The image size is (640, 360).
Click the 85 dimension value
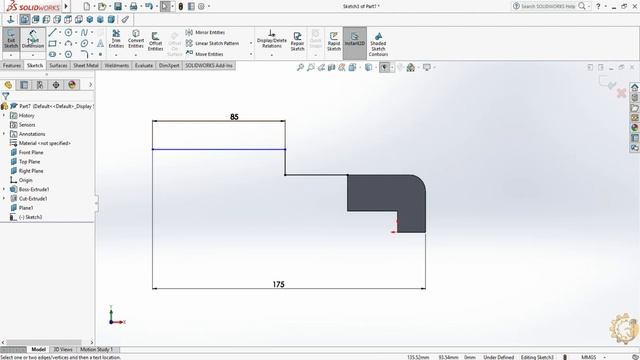pyautogui.click(x=234, y=117)
